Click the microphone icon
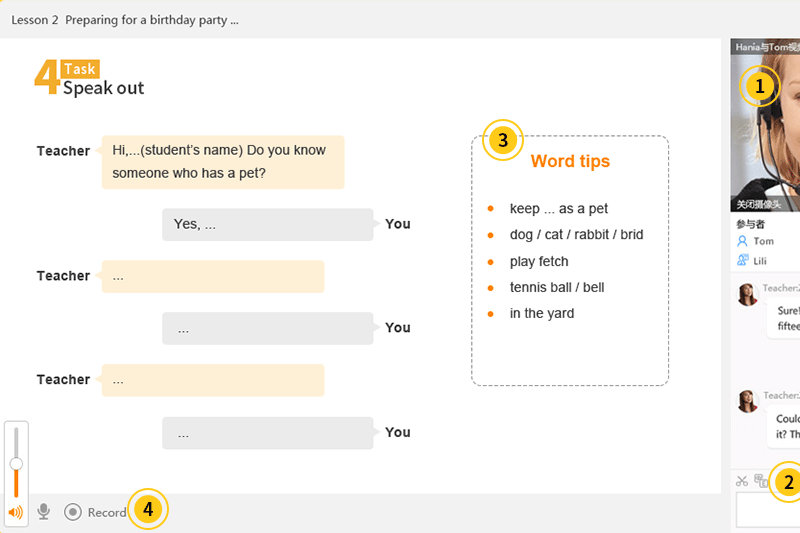 pyautogui.click(x=43, y=512)
